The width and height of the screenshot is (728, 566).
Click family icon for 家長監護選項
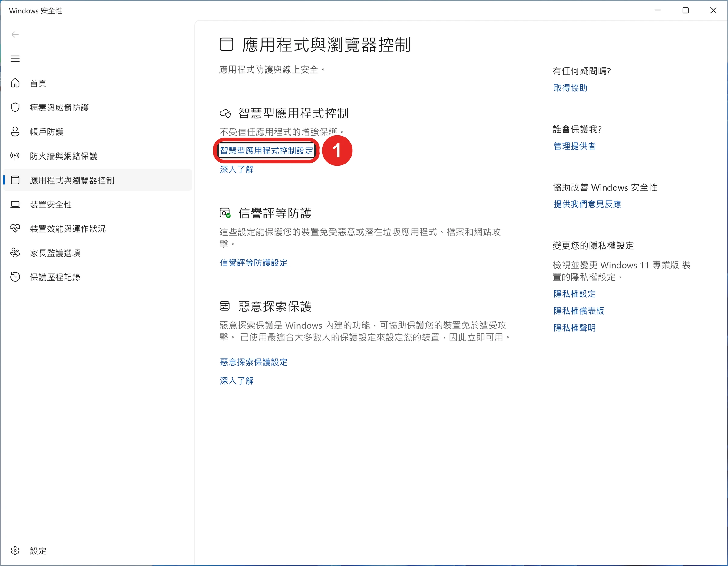(15, 253)
